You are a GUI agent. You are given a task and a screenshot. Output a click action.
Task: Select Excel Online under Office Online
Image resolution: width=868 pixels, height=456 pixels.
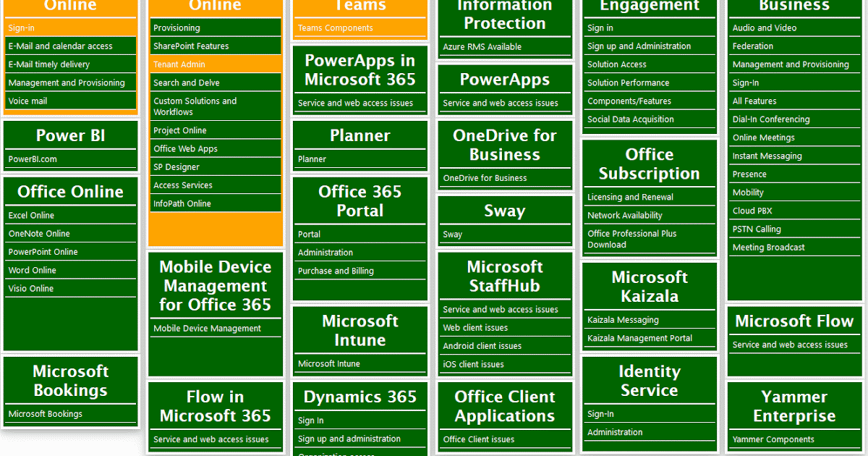pyautogui.click(x=71, y=216)
